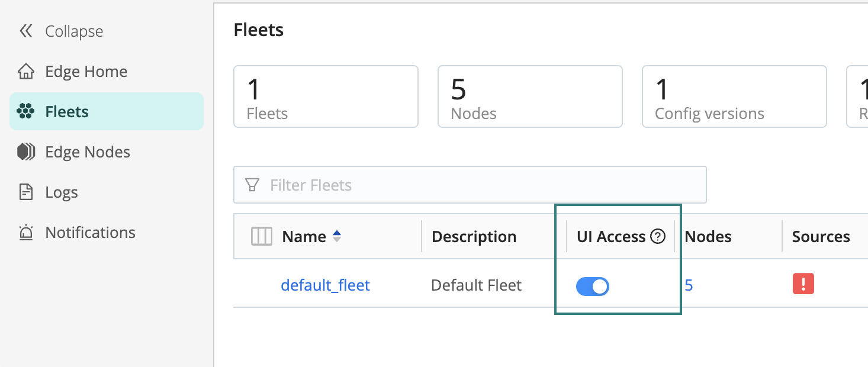Click the Logs document icon
The width and height of the screenshot is (868, 367).
click(26, 192)
